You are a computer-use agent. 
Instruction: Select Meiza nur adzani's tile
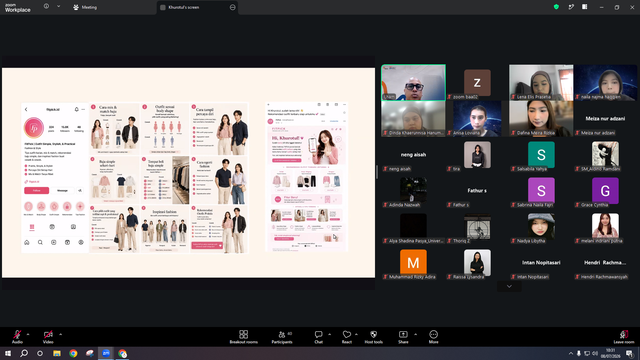click(x=605, y=118)
